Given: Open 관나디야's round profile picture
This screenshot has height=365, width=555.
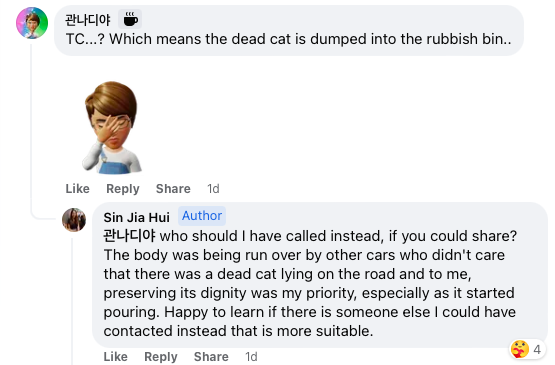Looking at the screenshot, I should tap(32, 23).
